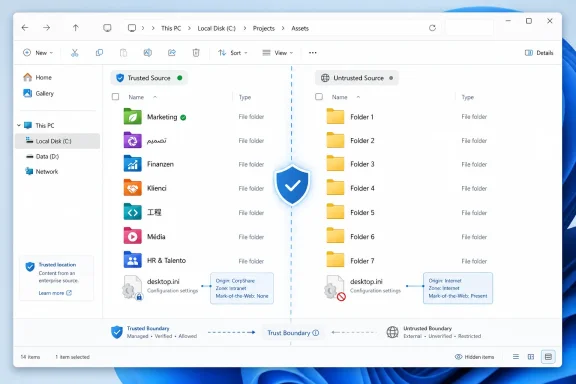Screen dimensions: 576x384
Task: Go up one folder level
Action: 75,28
